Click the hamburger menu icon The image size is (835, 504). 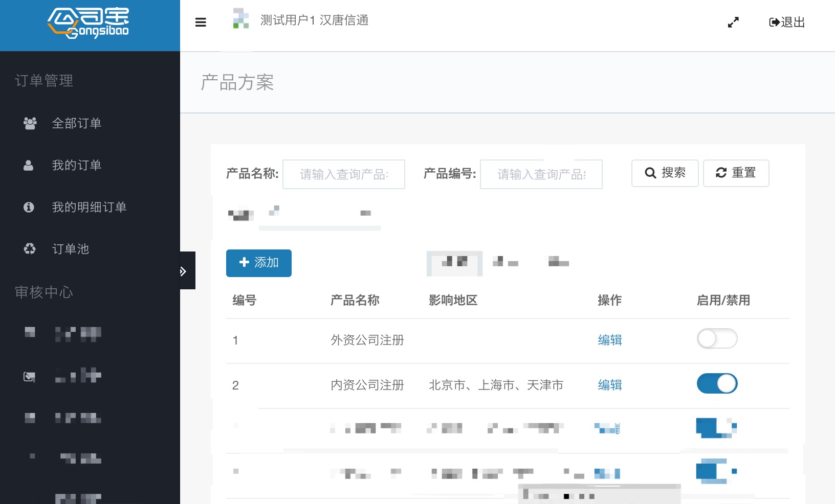click(x=201, y=22)
